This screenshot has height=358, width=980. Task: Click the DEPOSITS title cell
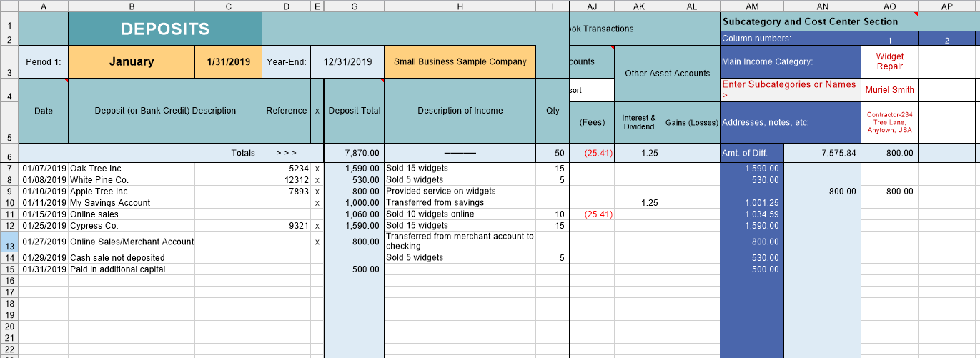point(165,29)
